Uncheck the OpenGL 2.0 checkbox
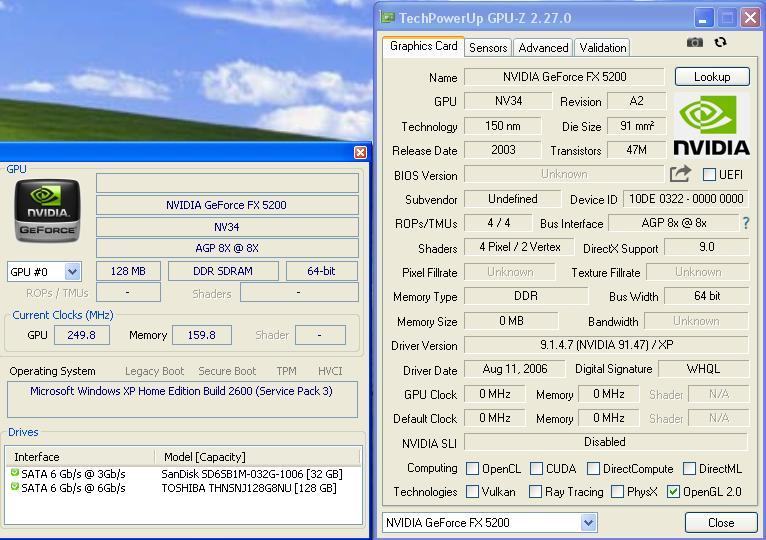 673,492
